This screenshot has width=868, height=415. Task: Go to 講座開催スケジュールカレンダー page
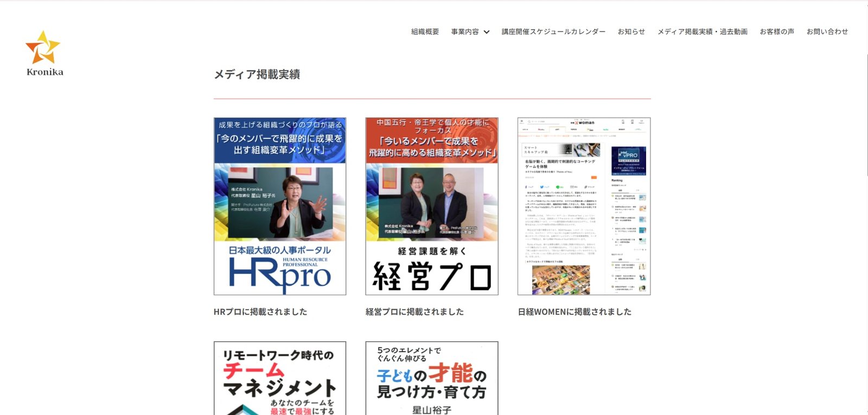pos(553,32)
